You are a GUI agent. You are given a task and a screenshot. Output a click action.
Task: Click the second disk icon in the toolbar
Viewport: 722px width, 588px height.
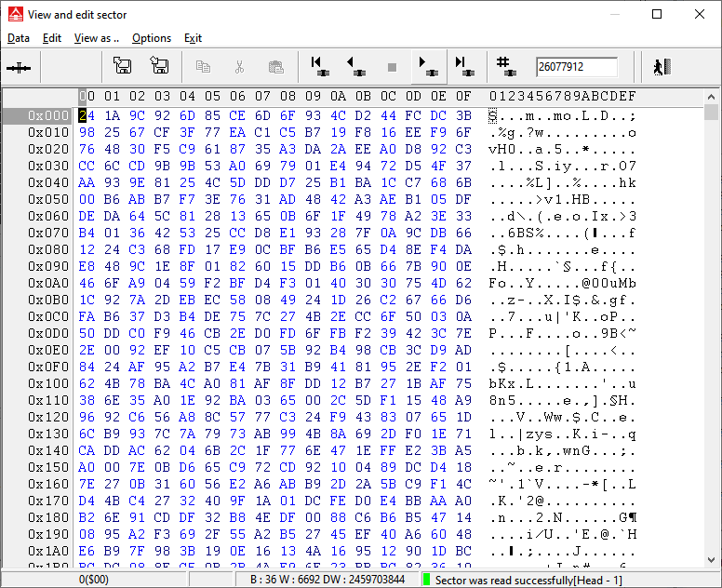159,65
